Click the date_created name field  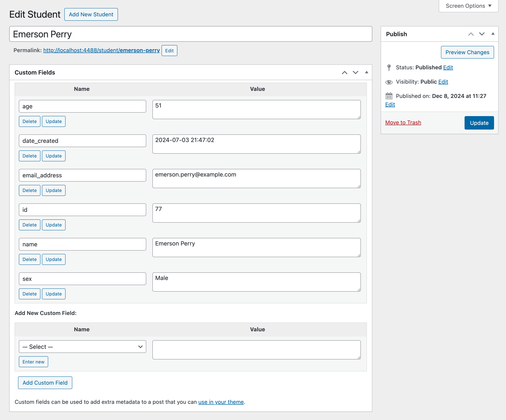[82, 141]
